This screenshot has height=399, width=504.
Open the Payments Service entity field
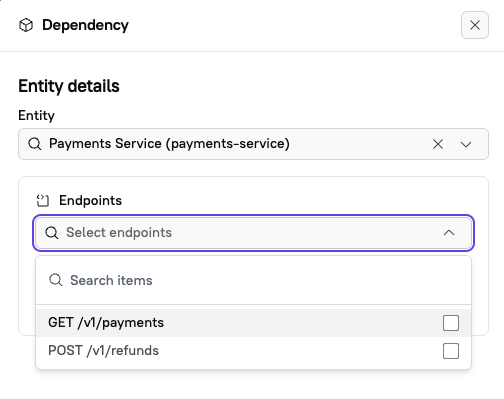click(x=253, y=144)
